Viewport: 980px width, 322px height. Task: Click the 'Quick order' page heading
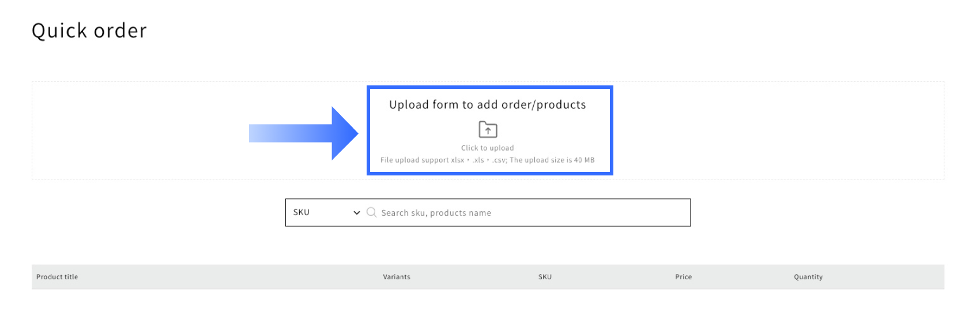click(89, 31)
